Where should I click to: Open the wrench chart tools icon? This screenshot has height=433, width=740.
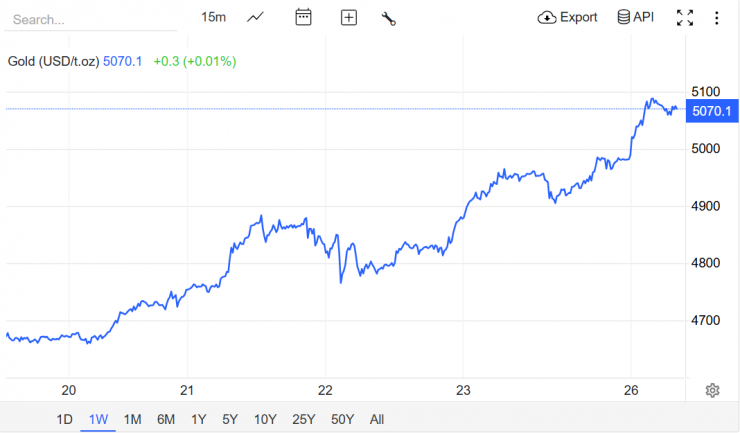point(388,18)
